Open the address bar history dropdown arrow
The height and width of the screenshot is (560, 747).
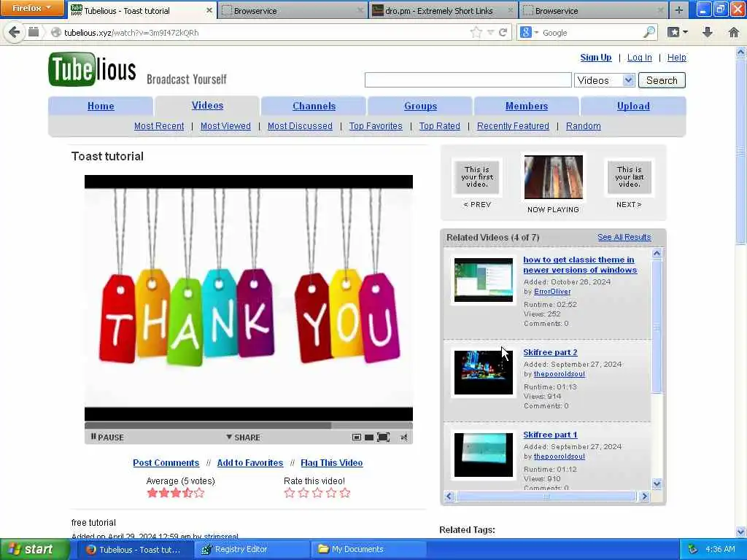490,32
